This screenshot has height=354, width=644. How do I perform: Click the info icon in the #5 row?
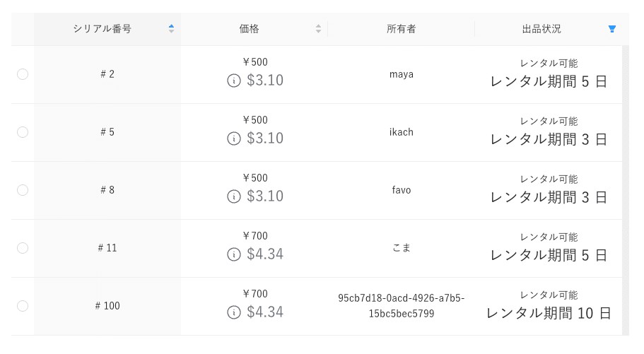(x=234, y=138)
